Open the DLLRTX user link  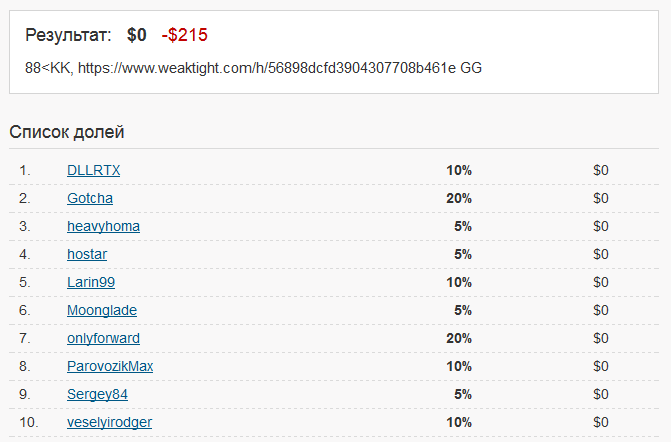(x=93, y=170)
